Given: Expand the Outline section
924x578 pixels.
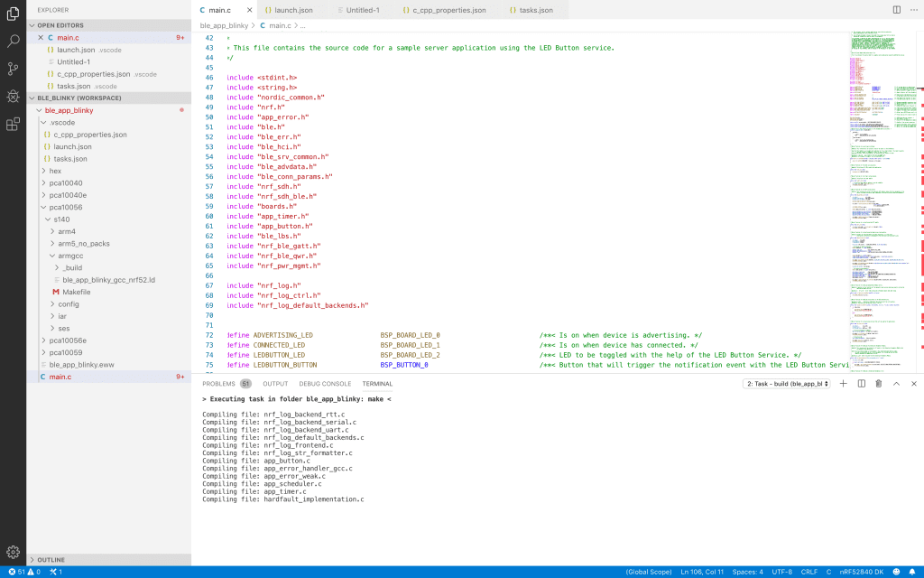Looking at the screenshot, I should tap(51, 560).
